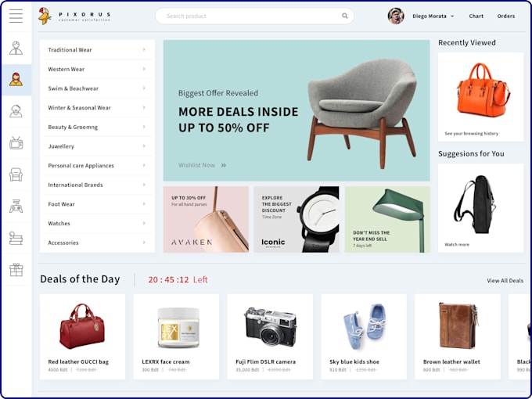
Task: Open the Foot Wear category
Action: coord(97,204)
